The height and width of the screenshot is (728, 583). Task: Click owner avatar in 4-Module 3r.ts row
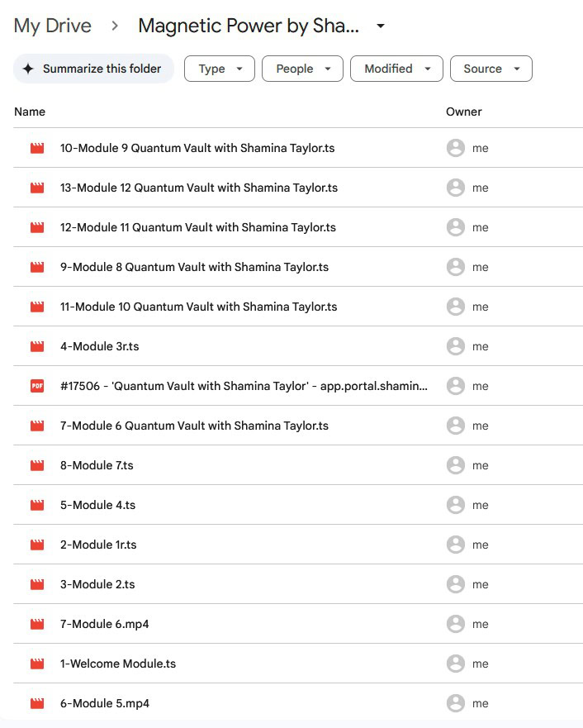pyautogui.click(x=456, y=346)
